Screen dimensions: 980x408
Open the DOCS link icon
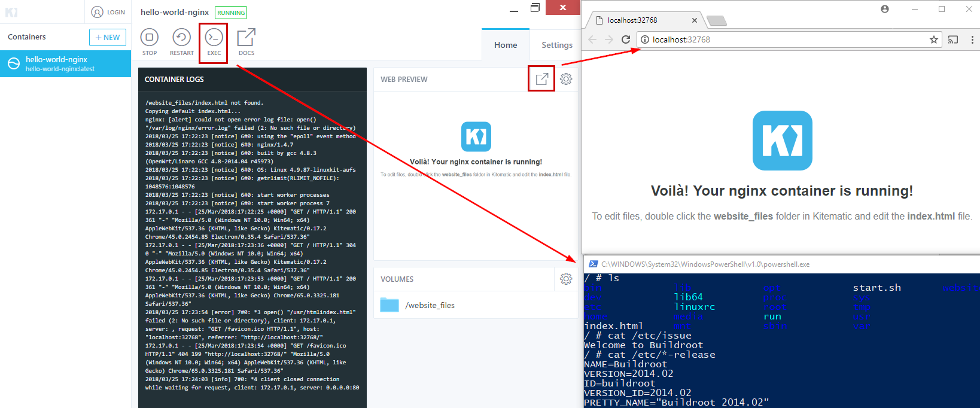point(246,38)
